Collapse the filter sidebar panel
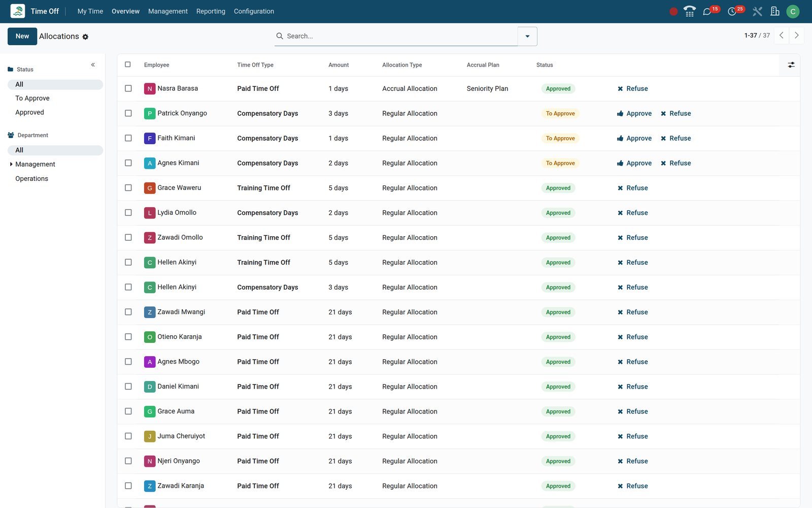Image resolution: width=812 pixels, height=508 pixels. pyautogui.click(x=93, y=65)
